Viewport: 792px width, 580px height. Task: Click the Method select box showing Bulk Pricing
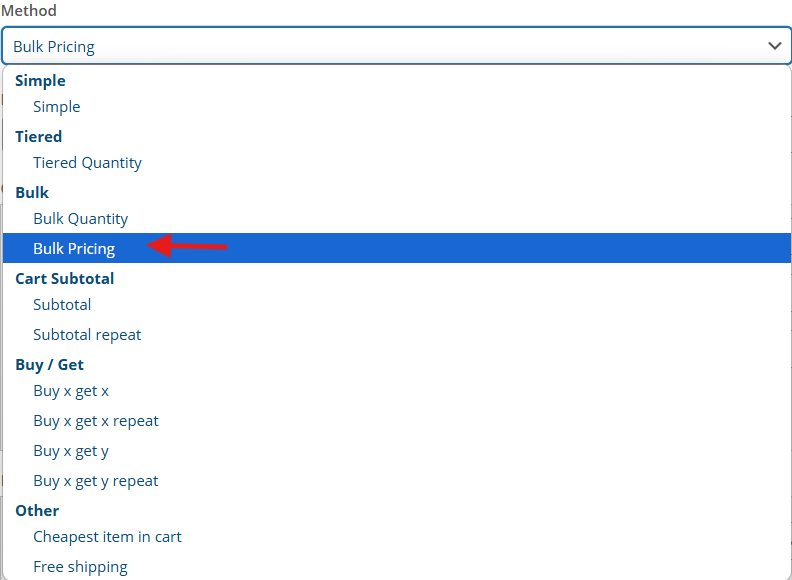[396, 46]
